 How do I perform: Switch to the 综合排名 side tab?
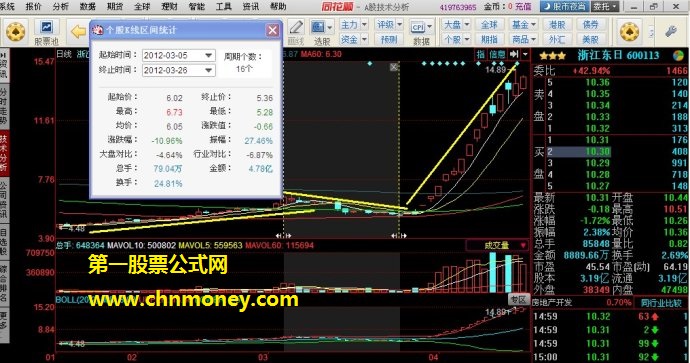[x=4, y=284]
